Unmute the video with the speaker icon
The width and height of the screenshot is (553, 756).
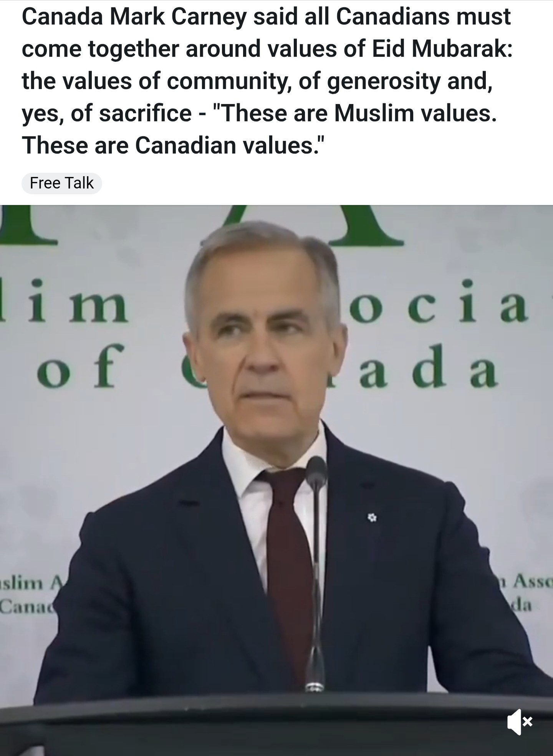520,723
